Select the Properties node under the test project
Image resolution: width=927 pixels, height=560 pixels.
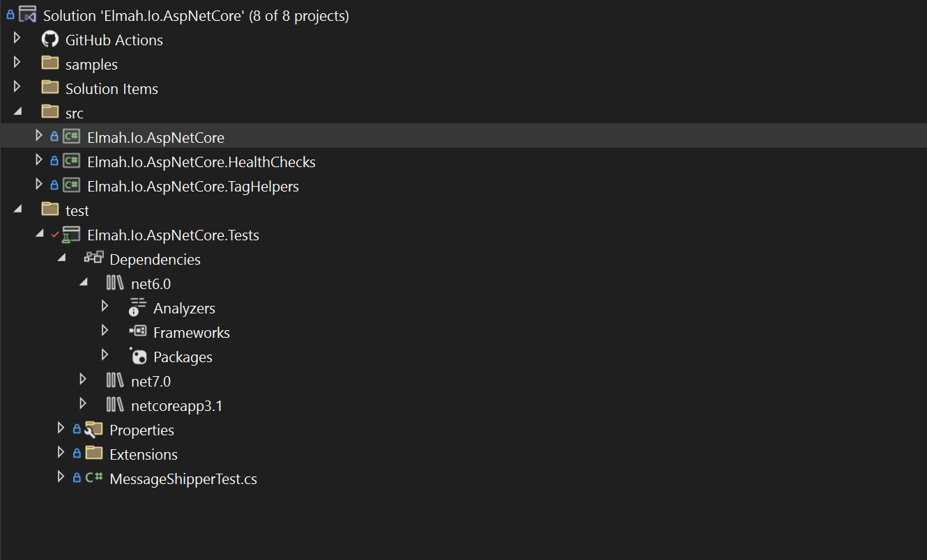pyautogui.click(x=141, y=429)
